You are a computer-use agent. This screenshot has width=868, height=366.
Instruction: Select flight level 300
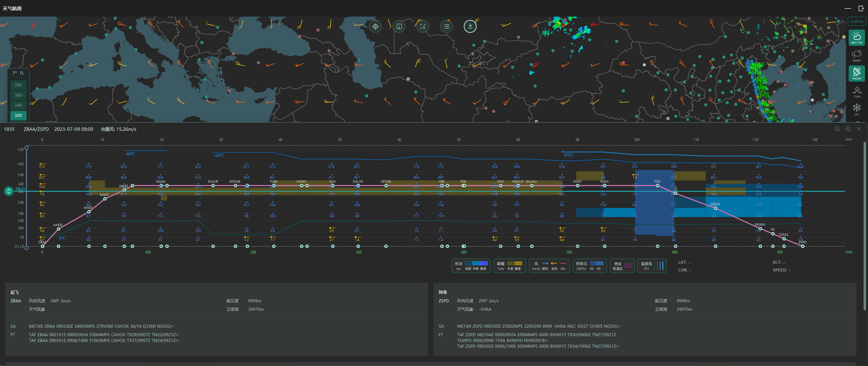18,116
